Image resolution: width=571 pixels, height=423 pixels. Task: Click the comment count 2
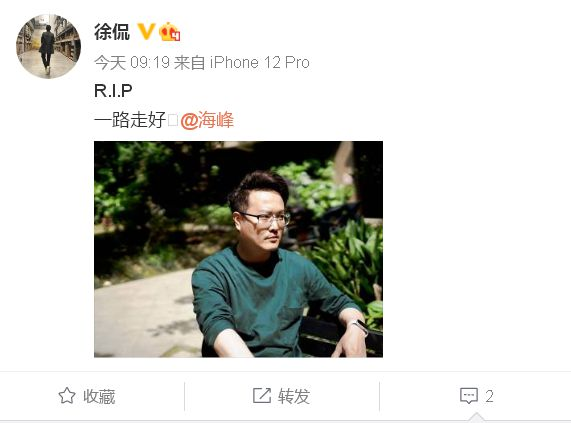(489, 396)
